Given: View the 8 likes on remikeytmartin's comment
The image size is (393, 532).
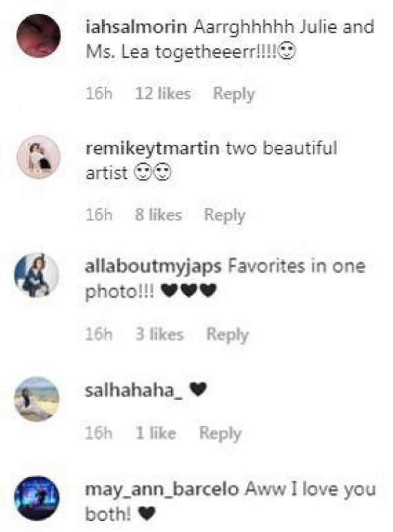Looking at the screenshot, I should [159, 215].
